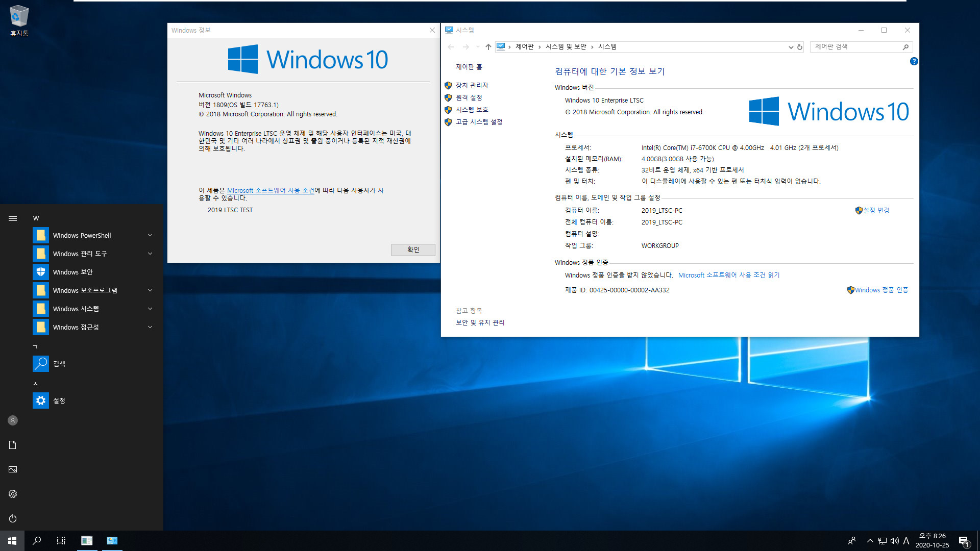Viewport: 980px width, 551px height.
Task: Open Action Center notifications icon
Action: (x=964, y=541)
